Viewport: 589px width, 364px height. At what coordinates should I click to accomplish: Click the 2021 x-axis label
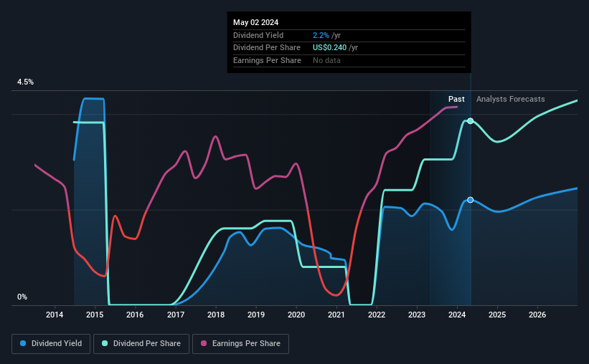click(x=336, y=315)
